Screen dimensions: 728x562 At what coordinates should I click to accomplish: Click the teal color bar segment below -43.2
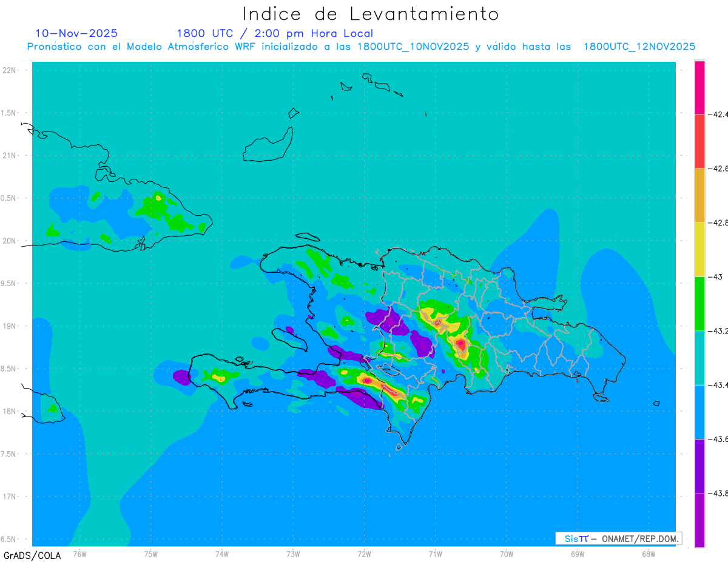699,358
